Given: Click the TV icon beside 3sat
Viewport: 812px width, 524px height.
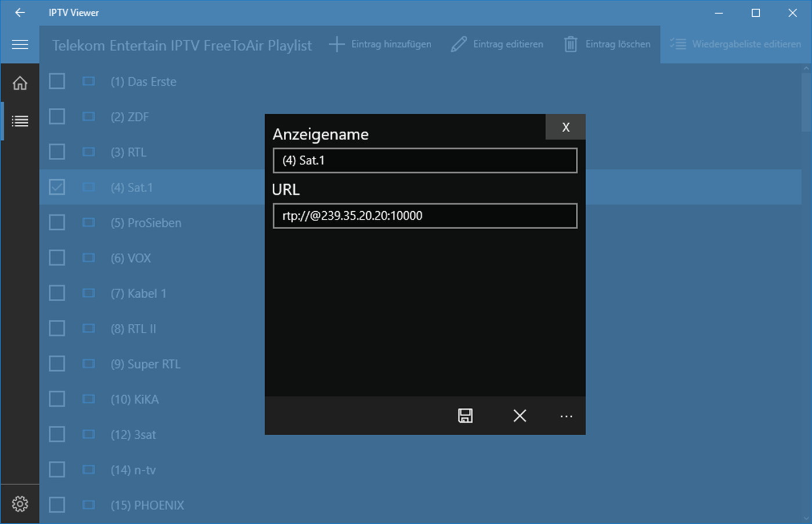Looking at the screenshot, I should (88, 434).
